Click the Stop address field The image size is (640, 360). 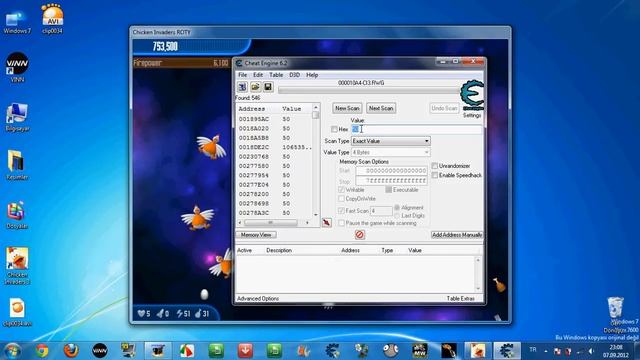click(391, 180)
